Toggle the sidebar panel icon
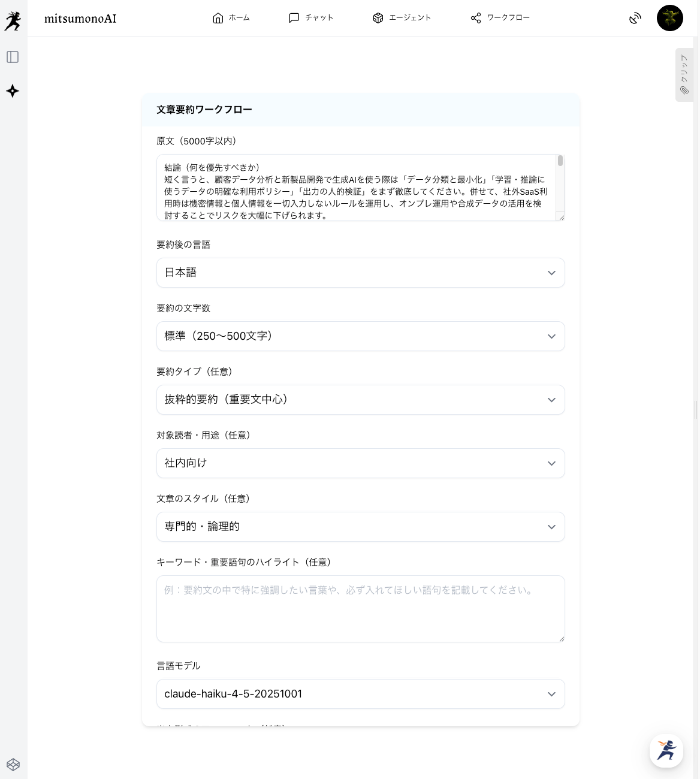 point(13,57)
